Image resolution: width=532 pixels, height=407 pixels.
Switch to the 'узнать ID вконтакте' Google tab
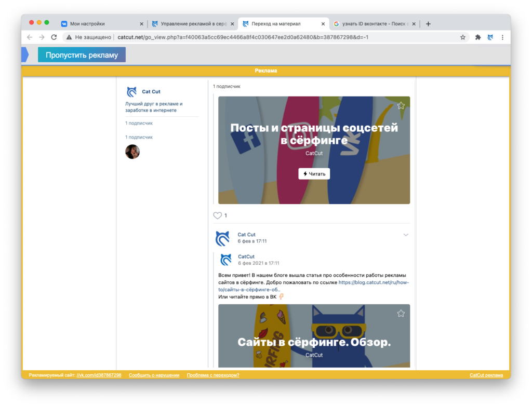tap(375, 24)
